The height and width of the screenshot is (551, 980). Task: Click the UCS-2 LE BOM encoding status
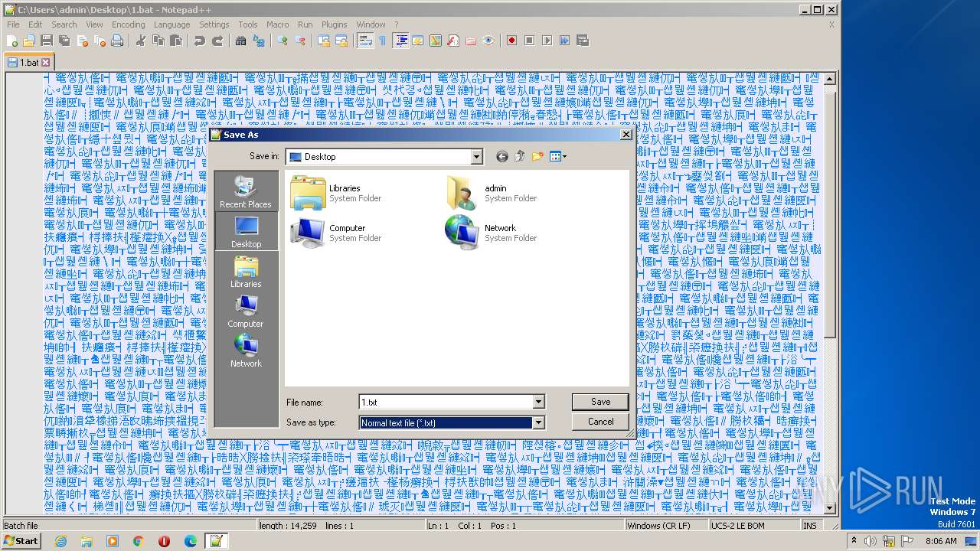(754, 526)
